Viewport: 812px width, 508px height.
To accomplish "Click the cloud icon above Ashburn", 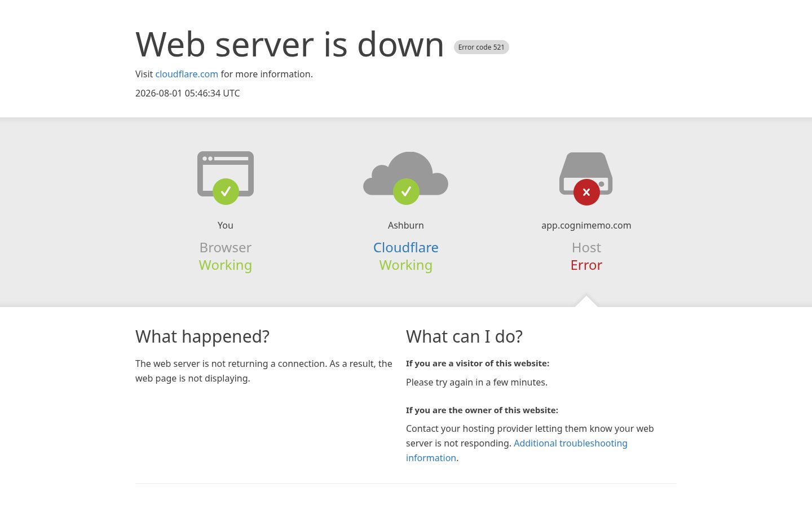I will click(x=406, y=178).
